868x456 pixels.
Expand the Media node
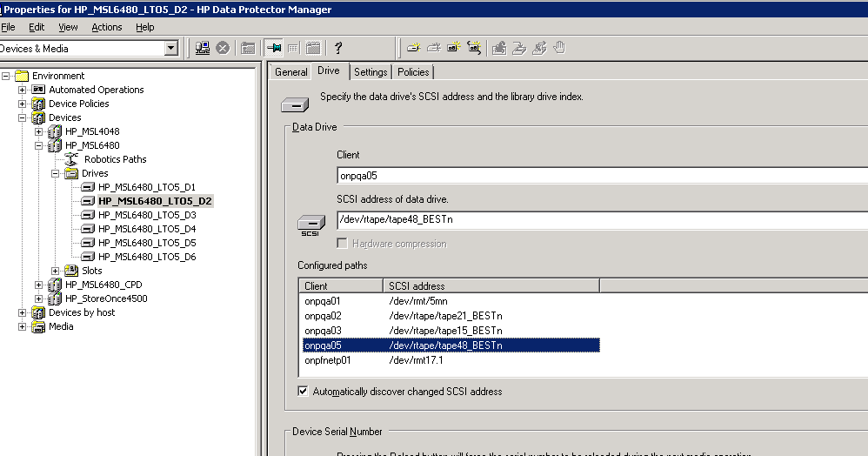click(22, 326)
